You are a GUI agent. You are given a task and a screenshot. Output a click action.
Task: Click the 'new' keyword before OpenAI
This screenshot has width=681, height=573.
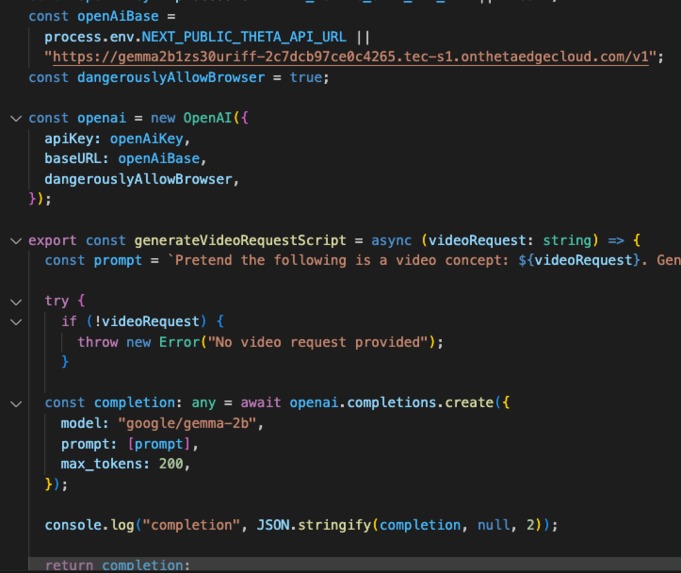163,118
